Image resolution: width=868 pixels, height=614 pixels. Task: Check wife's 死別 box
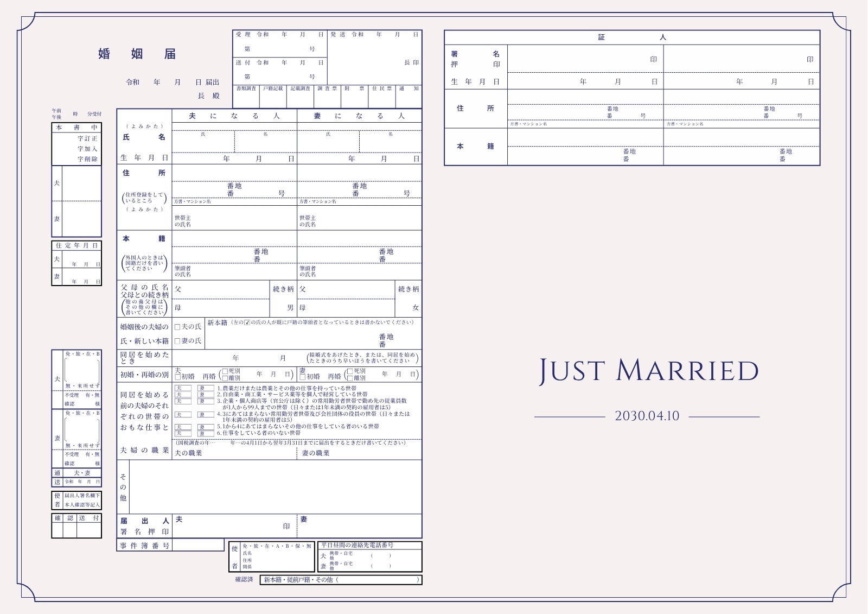tap(350, 371)
